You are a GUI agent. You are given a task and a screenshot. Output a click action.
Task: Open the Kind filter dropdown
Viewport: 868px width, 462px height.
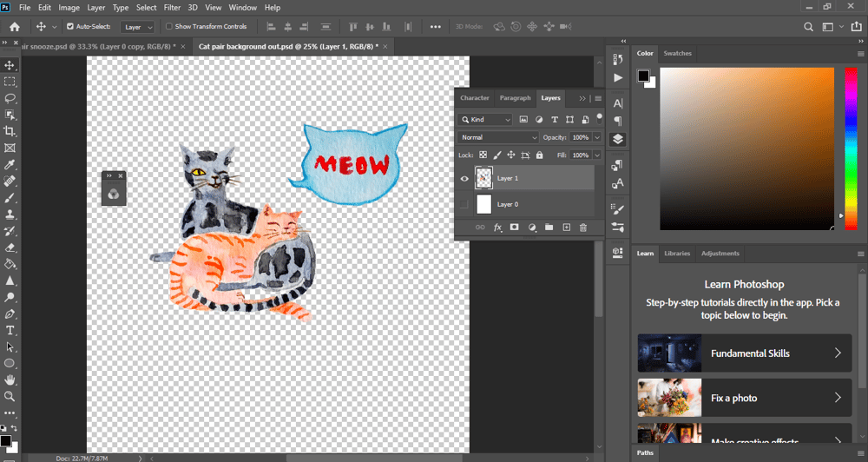[x=485, y=119]
